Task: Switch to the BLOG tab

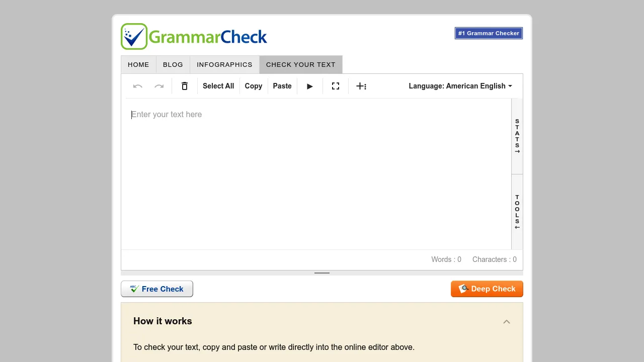Action: (x=173, y=64)
